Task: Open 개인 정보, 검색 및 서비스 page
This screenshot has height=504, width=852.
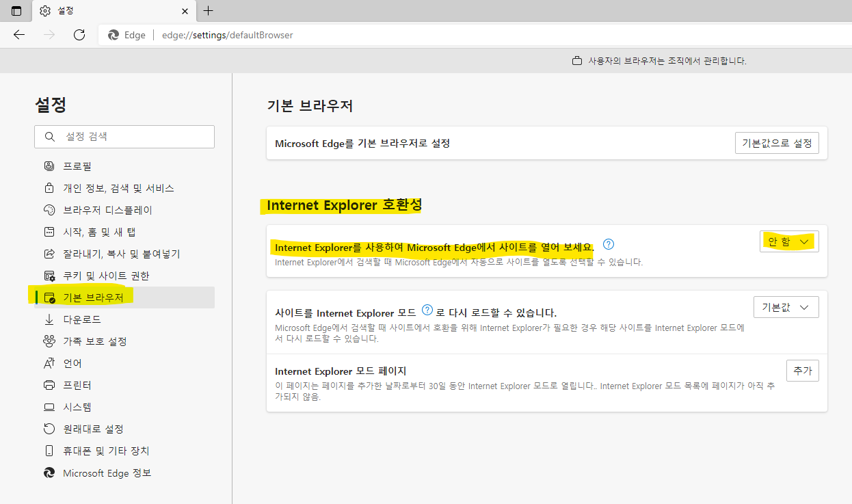Action: coord(124,188)
